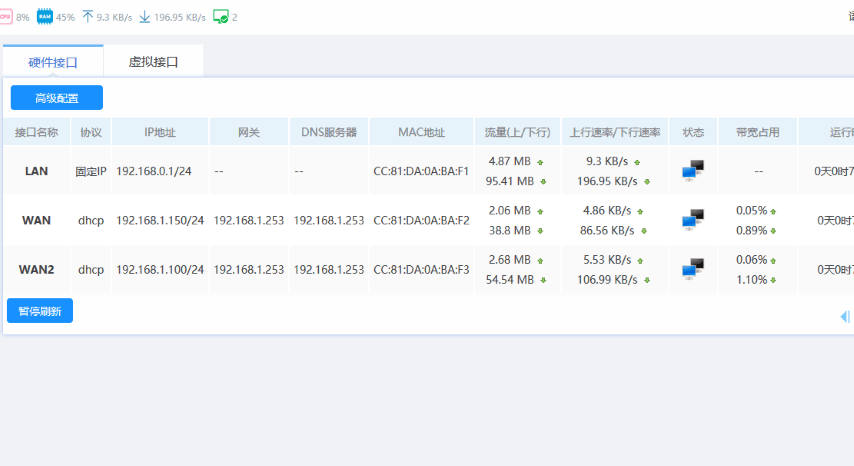Click green down arrow beside 95.41 MB
Image resolution: width=854 pixels, height=466 pixels.
543,182
